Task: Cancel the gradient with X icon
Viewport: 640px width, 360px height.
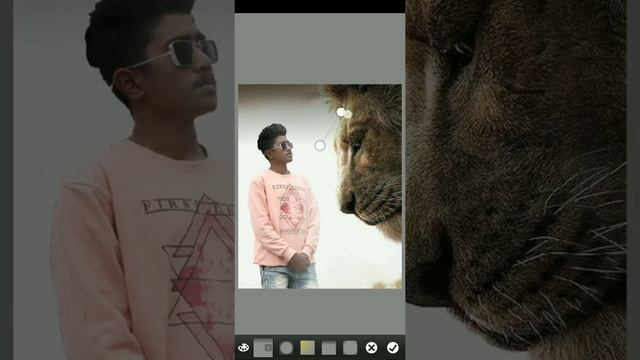Action: click(x=371, y=348)
